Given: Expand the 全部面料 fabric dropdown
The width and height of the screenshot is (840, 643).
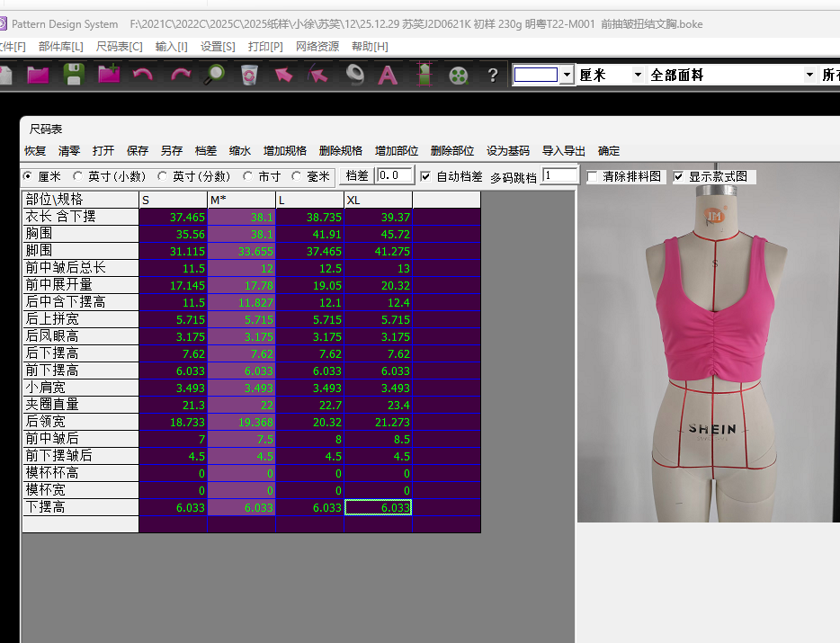Looking at the screenshot, I should click(x=809, y=75).
